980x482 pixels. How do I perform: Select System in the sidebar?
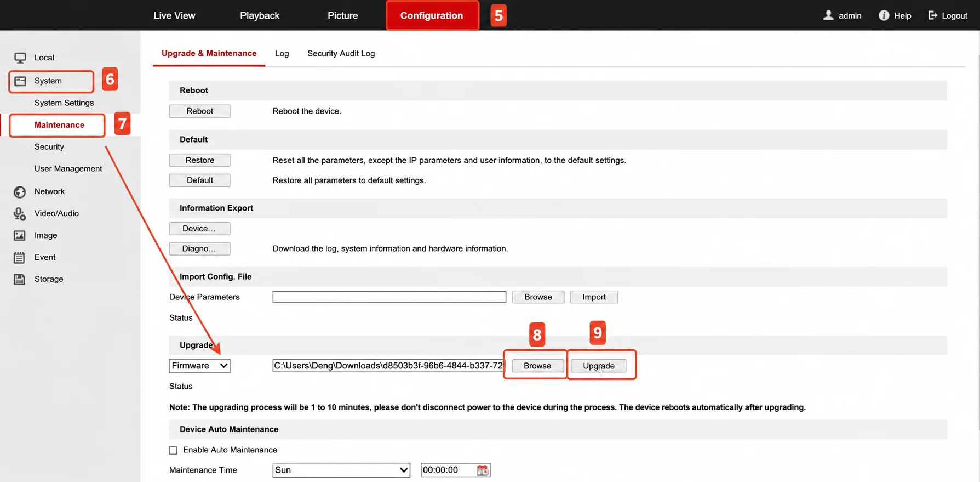(48, 81)
